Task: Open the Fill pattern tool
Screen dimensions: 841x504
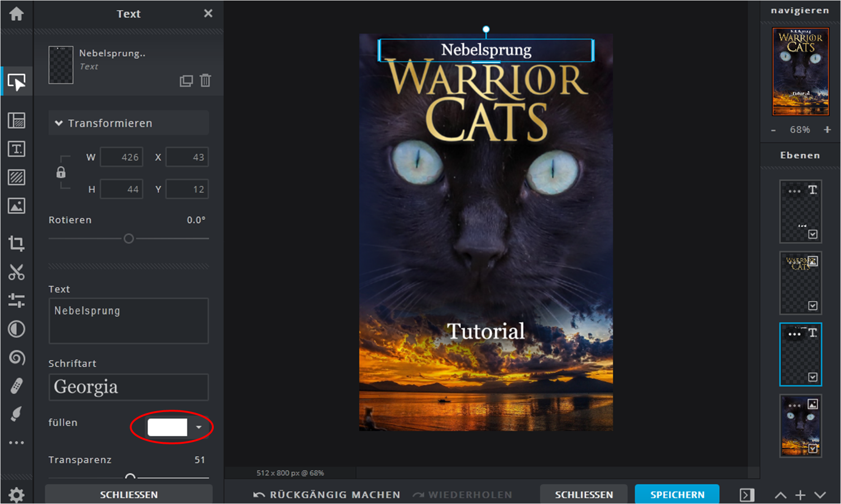Action: [x=16, y=177]
